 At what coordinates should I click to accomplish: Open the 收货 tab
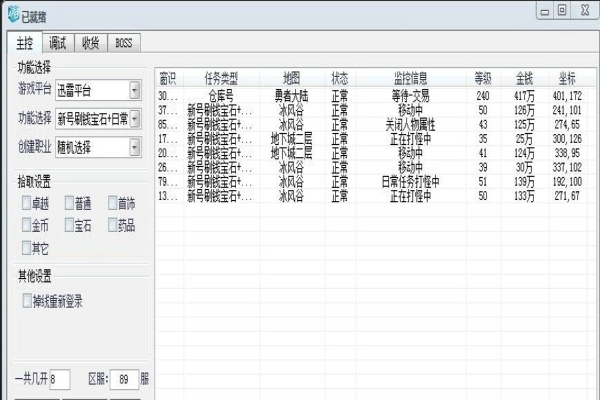click(91, 43)
